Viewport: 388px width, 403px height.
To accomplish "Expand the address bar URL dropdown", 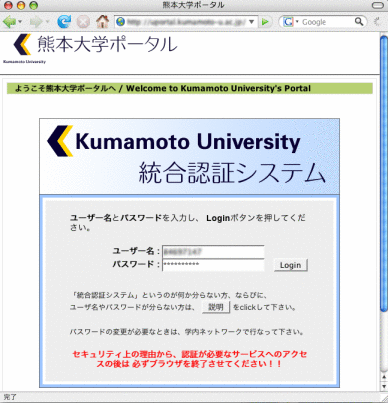I will pyautogui.click(x=252, y=22).
